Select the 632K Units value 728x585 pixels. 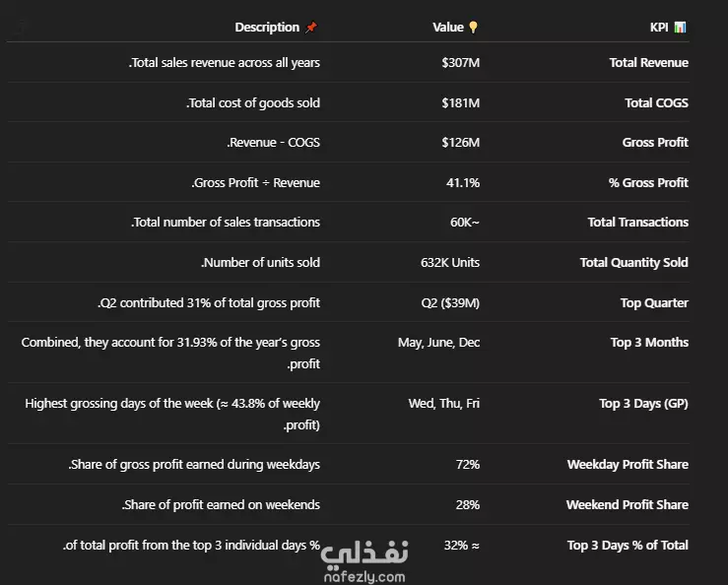[x=450, y=263]
